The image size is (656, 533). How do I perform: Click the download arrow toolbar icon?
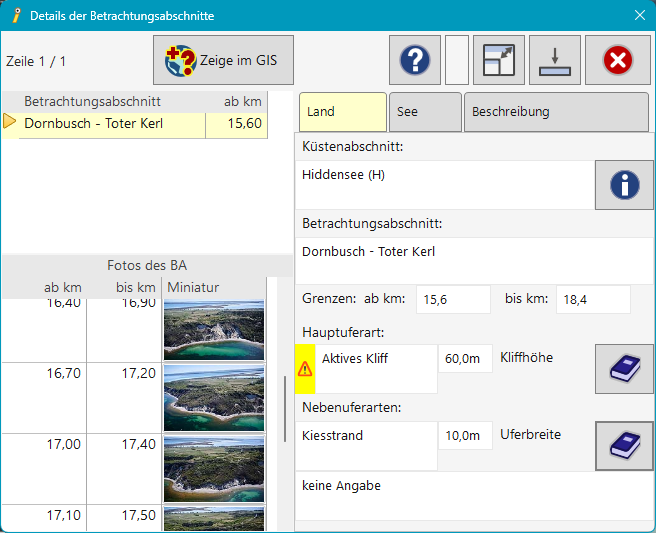tap(554, 61)
